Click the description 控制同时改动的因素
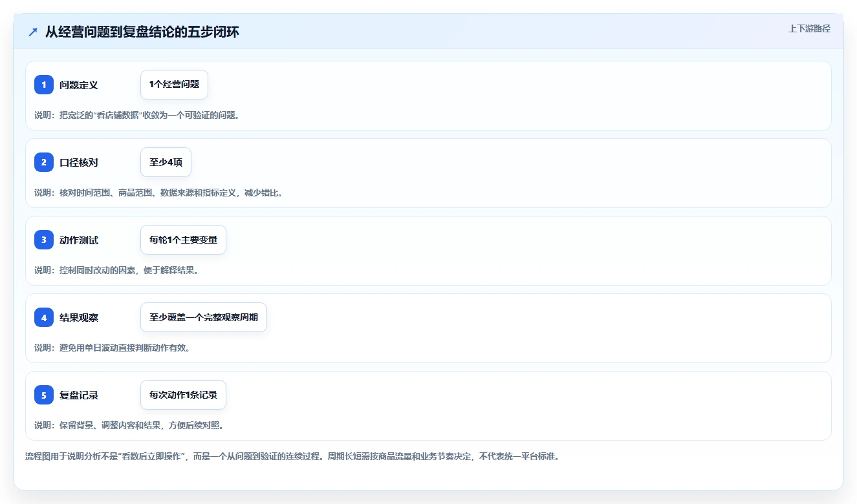 [116, 270]
